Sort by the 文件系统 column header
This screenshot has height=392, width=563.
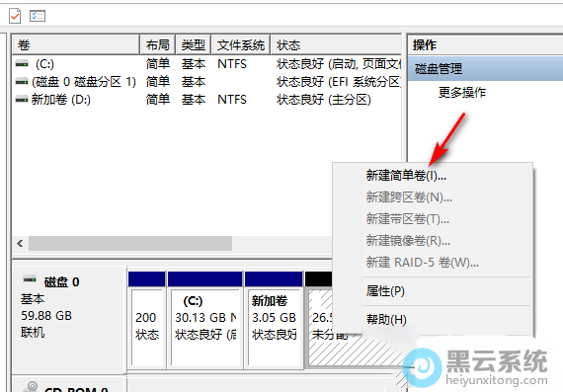(x=241, y=44)
